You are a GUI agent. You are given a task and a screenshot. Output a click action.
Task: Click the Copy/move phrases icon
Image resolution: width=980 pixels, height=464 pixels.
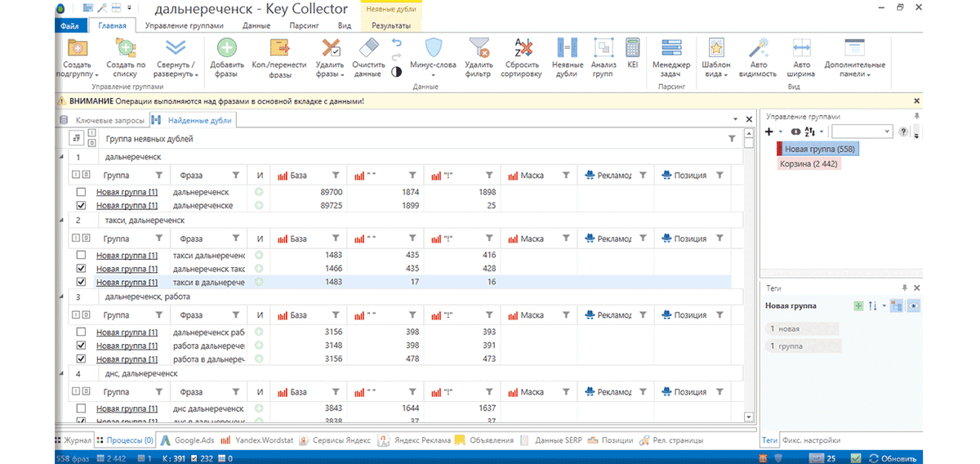(x=278, y=47)
